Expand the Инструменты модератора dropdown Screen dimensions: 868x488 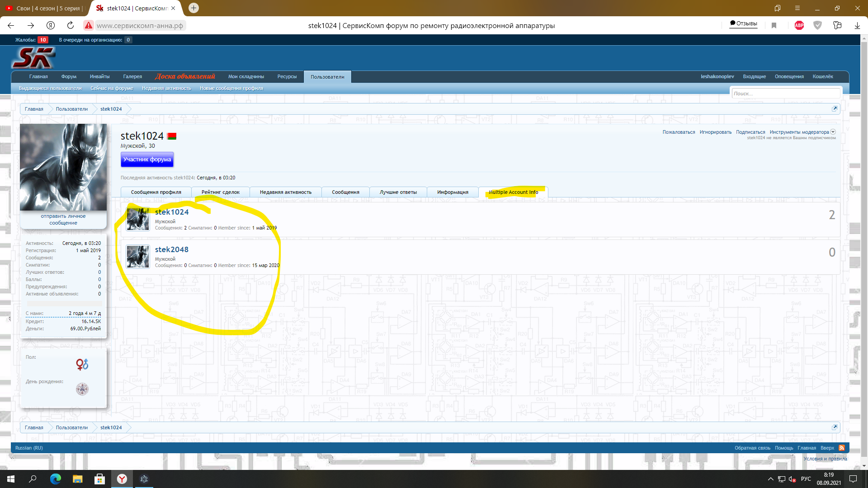(833, 132)
